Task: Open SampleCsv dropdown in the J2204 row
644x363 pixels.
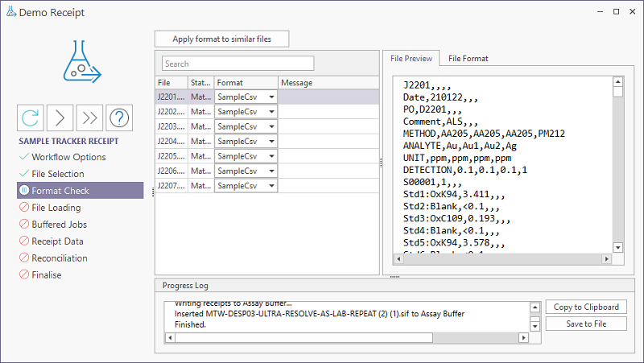Action: pyautogui.click(x=271, y=142)
